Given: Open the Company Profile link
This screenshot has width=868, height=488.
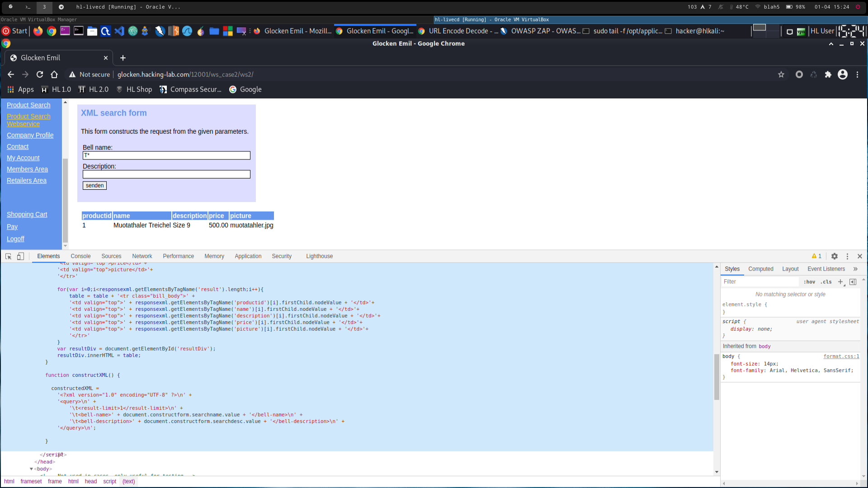Looking at the screenshot, I should coord(30,135).
